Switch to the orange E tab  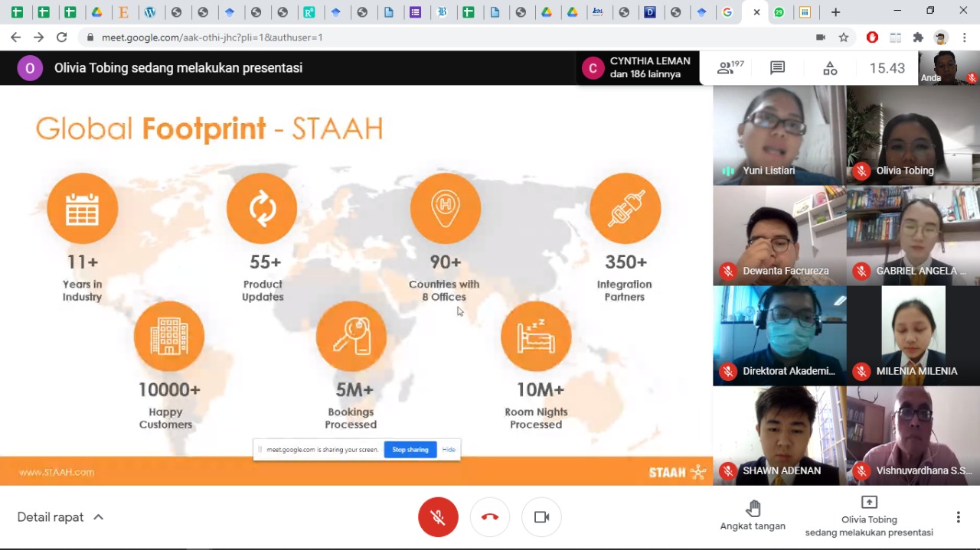click(123, 12)
